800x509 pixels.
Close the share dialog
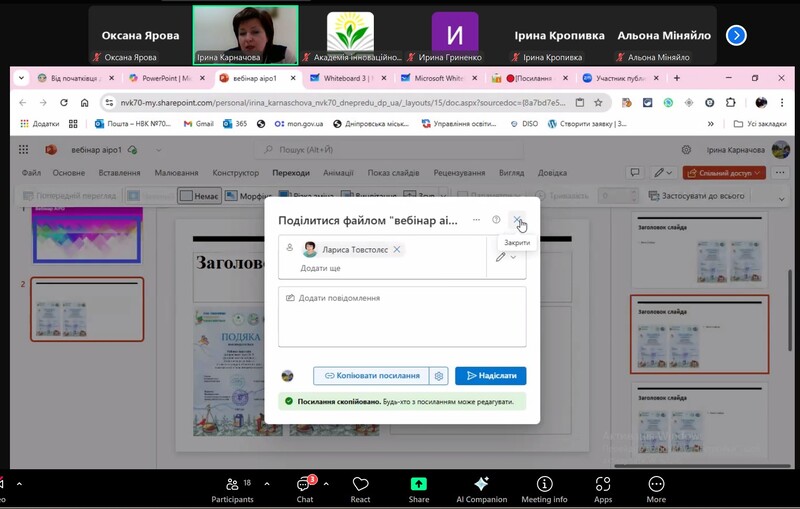coord(517,219)
